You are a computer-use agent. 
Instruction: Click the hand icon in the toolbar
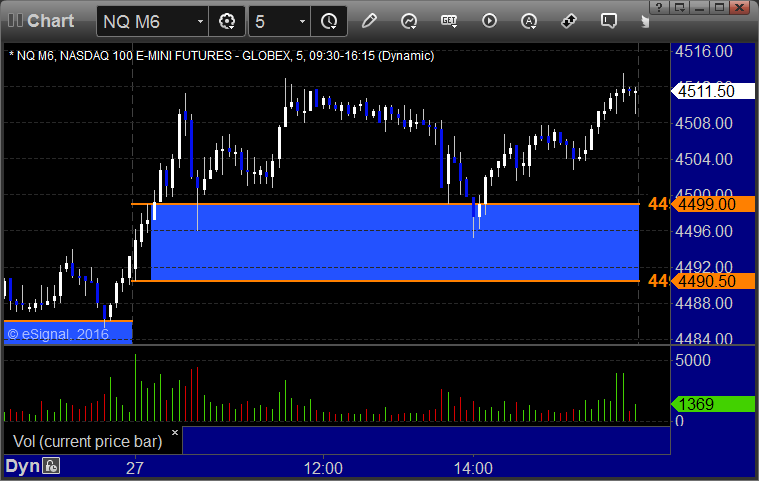[645, 21]
